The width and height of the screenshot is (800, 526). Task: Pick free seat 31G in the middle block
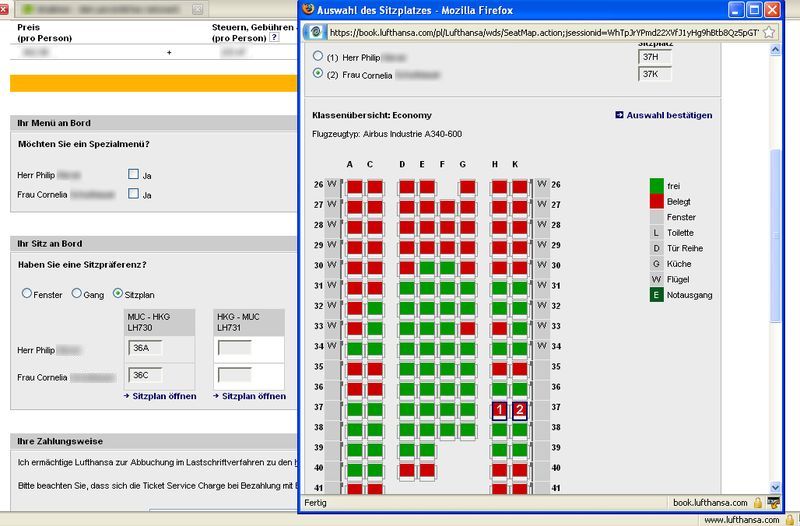[x=467, y=288]
